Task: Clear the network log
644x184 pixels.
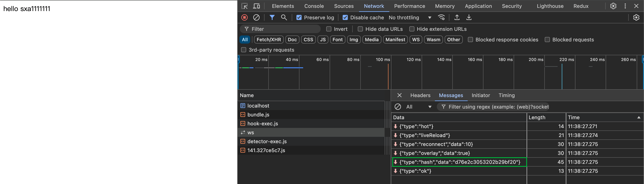Action: tap(256, 17)
